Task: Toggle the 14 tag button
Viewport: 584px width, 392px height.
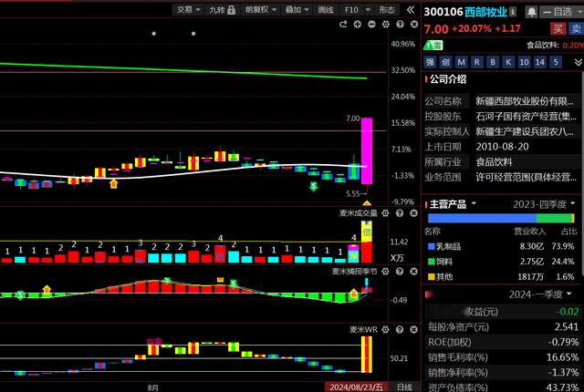Action: click(x=539, y=62)
